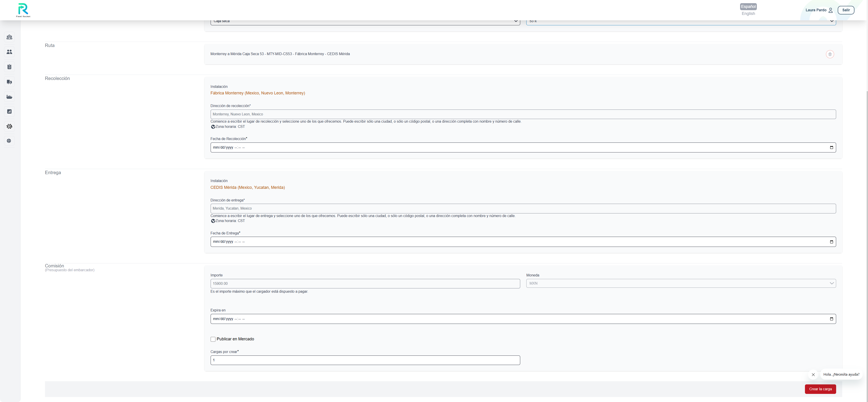Focus the Cargas por crear field

pos(365,360)
